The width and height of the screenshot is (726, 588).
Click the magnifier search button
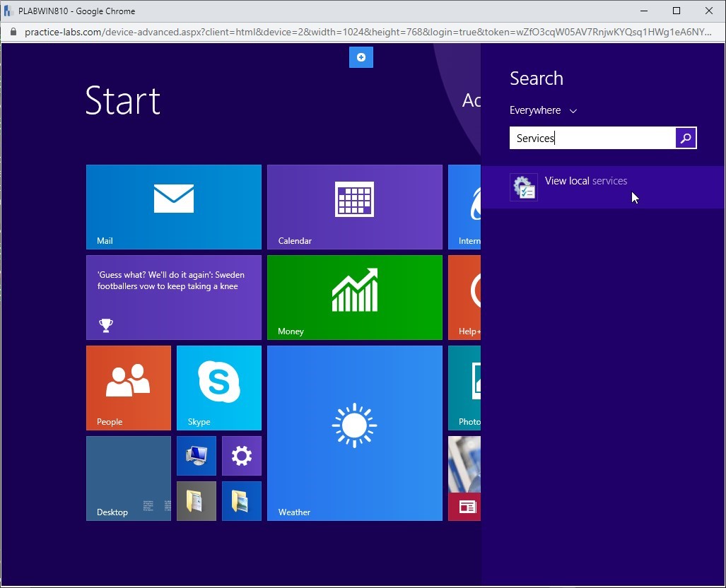(x=686, y=138)
